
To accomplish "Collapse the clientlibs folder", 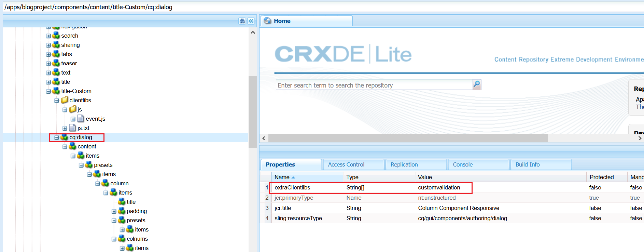I will click(57, 101).
